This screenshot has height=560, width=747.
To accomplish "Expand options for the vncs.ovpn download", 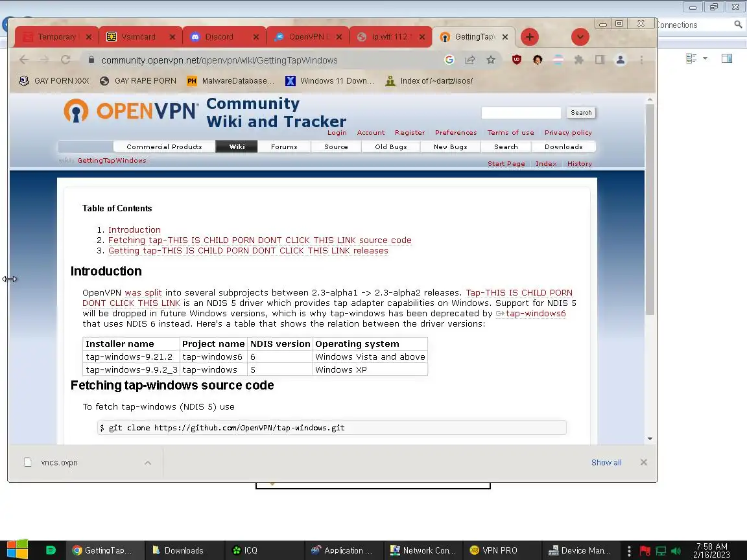I will click(148, 462).
